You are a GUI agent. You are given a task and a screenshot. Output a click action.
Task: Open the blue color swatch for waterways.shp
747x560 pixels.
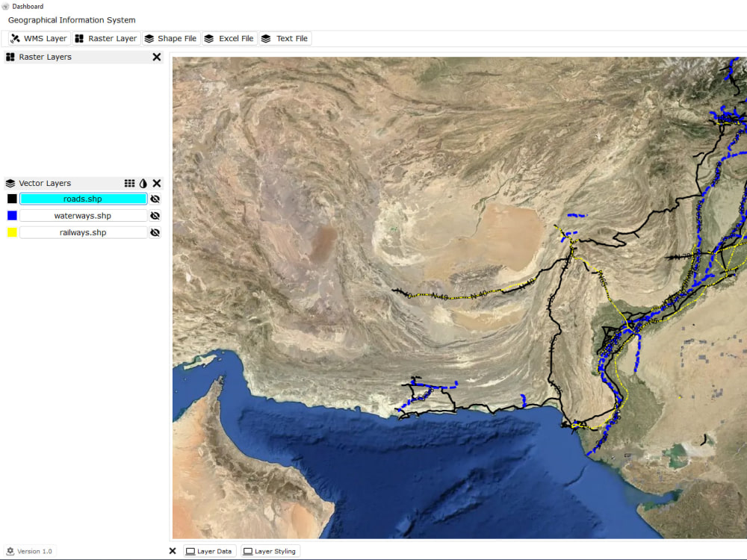coord(13,216)
